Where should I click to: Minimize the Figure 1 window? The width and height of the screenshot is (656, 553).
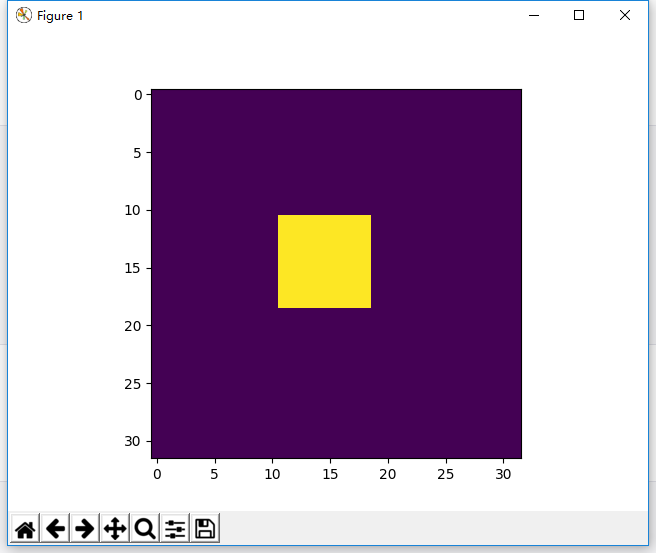coord(534,15)
